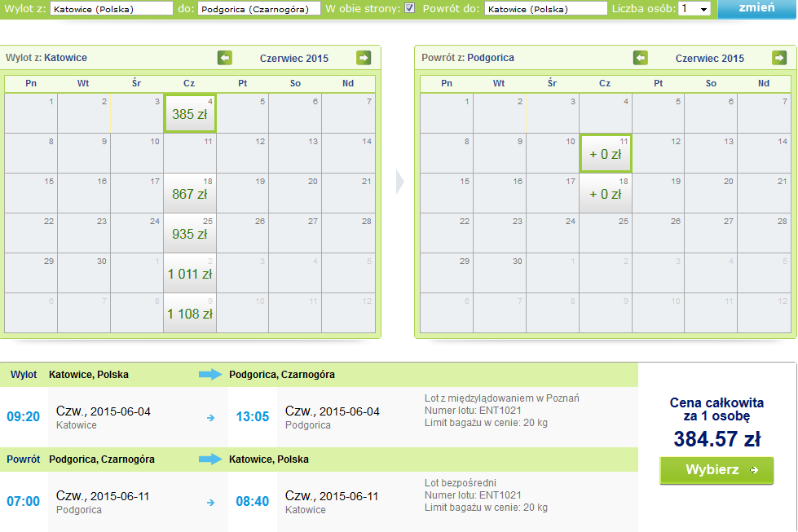
Task: Click 'Cena całkowita za 1 osobę' label
Action: (716, 410)
